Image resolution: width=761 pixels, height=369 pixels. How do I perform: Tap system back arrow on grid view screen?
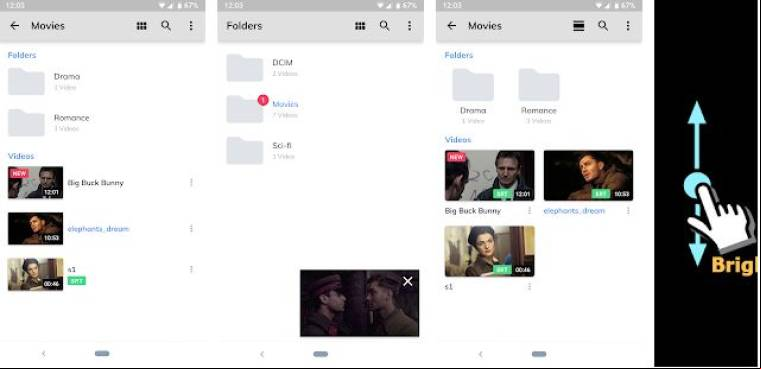(x=480, y=353)
